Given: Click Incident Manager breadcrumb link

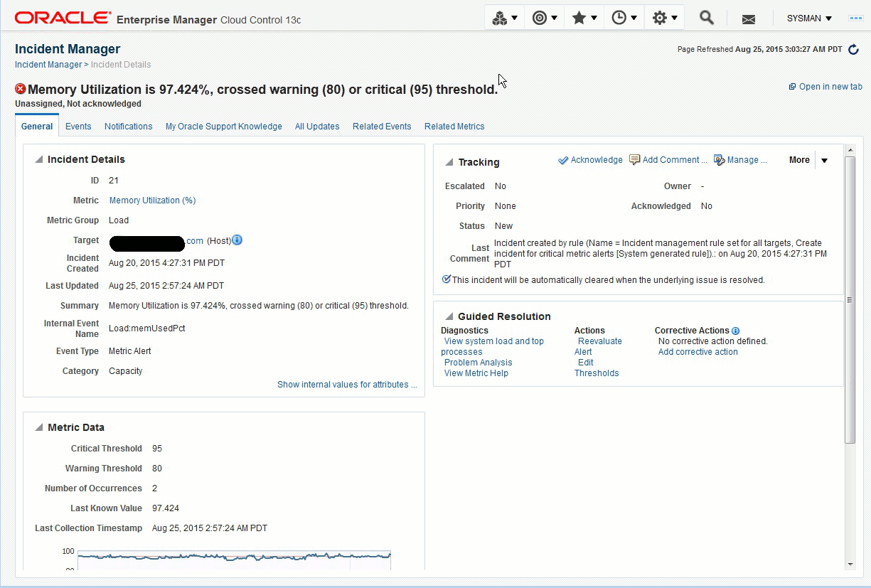Looking at the screenshot, I should [x=48, y=65].
